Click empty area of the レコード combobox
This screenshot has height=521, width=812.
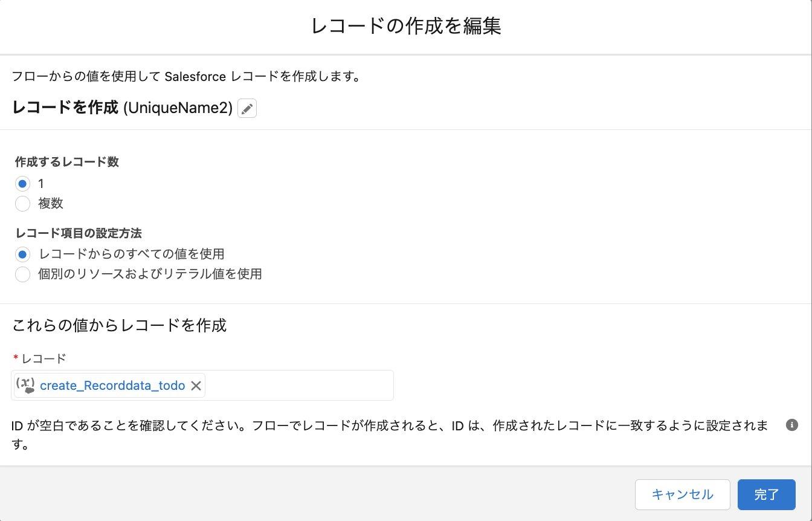[299, 386]
